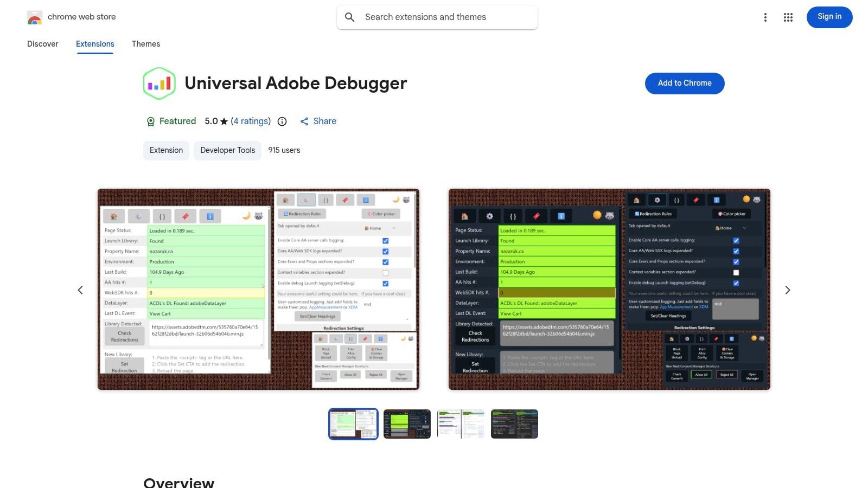This screenshot has height=488, width=868.
Task: Click the "5.0" rating value
Action: click(211, 121)
